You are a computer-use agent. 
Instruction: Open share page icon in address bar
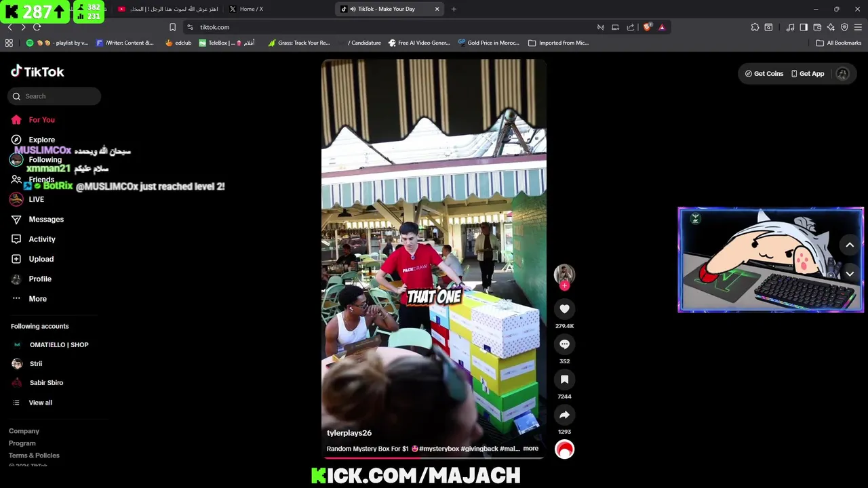click(x=631, y=27)
